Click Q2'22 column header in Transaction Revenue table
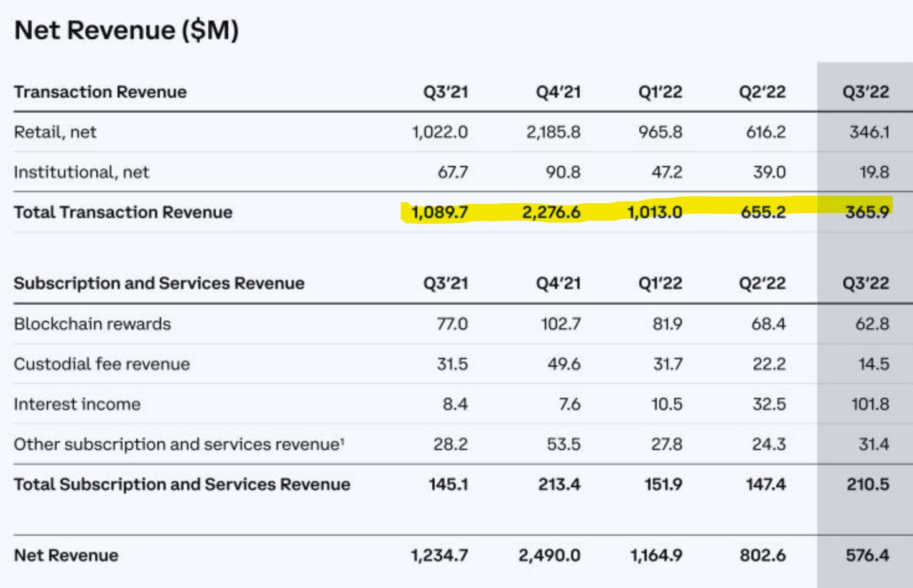The height and width of the screenshot is (588, 913). pos(762,92)
